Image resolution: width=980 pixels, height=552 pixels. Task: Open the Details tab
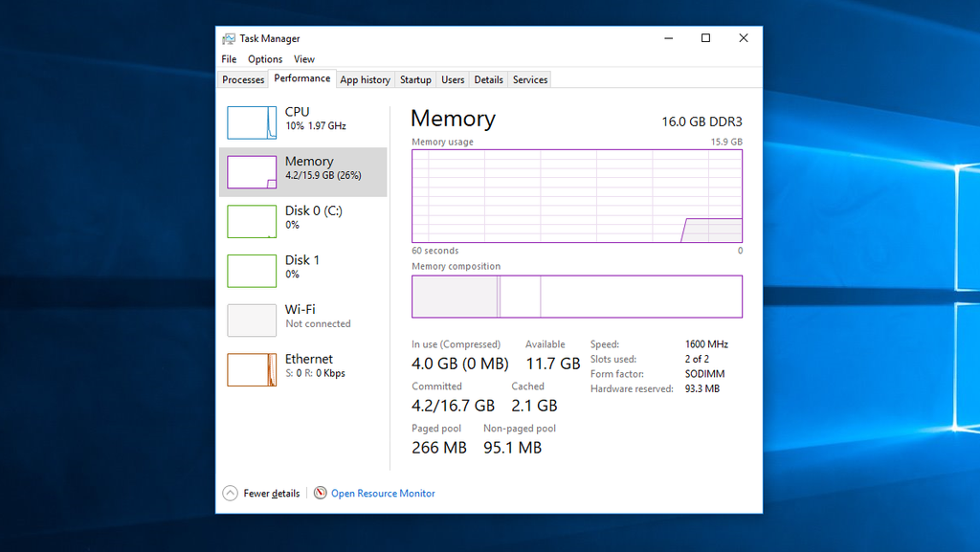(x=488, y=80)
